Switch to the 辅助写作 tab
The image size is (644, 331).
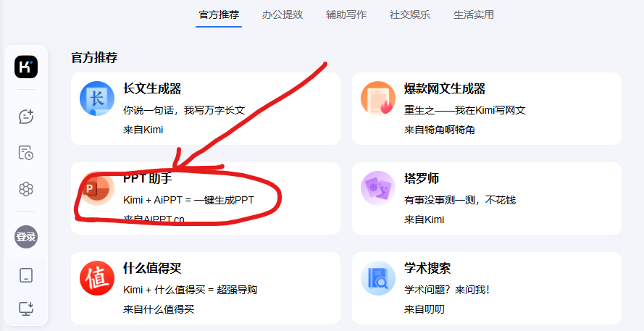pyautogui.click(x=346, y=14)
